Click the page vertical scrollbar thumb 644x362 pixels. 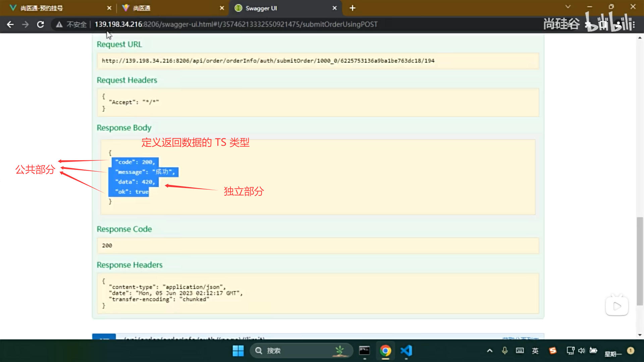click(x=640, y=261)
